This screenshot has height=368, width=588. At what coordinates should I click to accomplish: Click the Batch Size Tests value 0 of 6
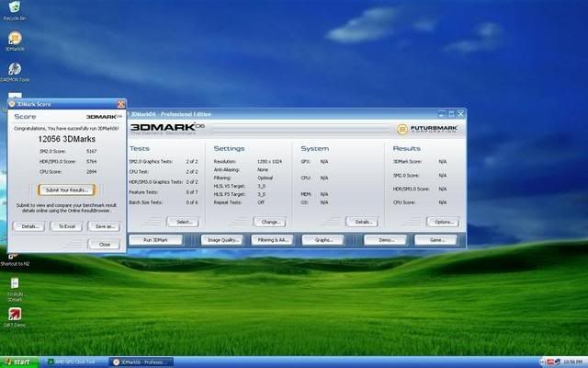[192, 202]
